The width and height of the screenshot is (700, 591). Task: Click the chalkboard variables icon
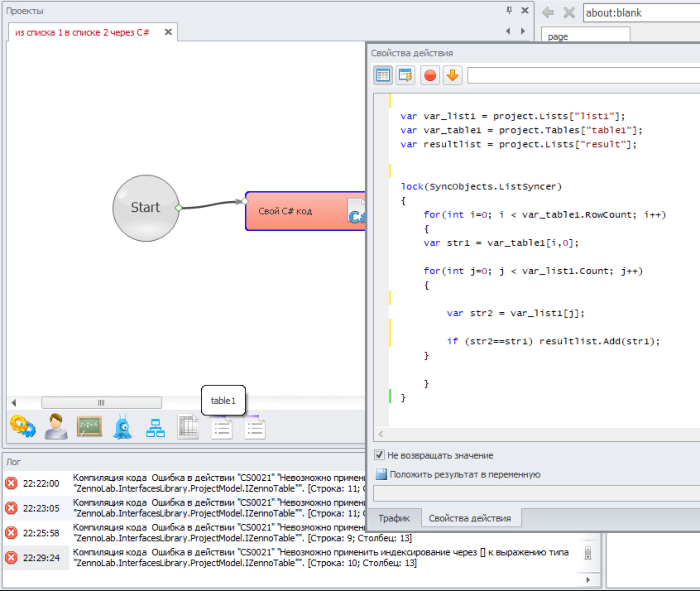(89, 426)
